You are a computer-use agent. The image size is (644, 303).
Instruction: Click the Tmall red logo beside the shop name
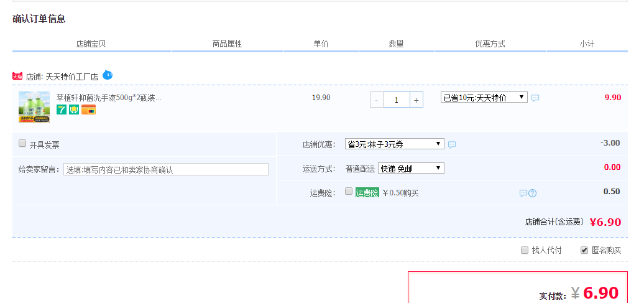click(17, 76)
